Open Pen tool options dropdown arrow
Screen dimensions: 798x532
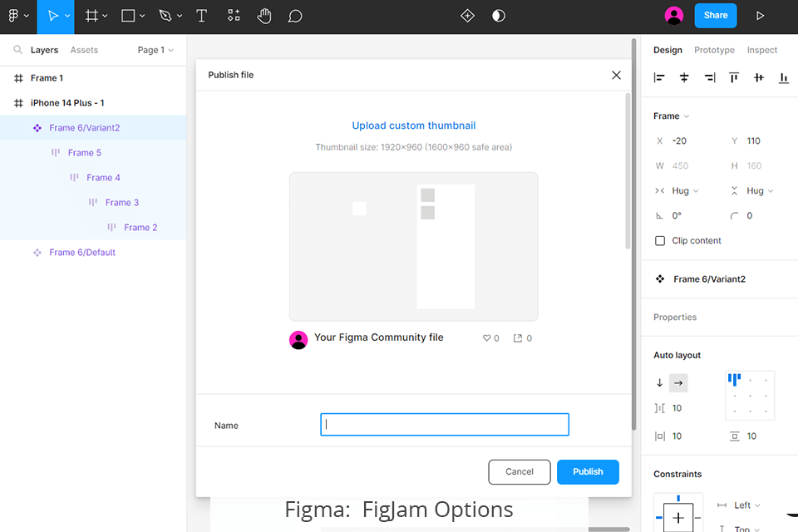(180, 17)
